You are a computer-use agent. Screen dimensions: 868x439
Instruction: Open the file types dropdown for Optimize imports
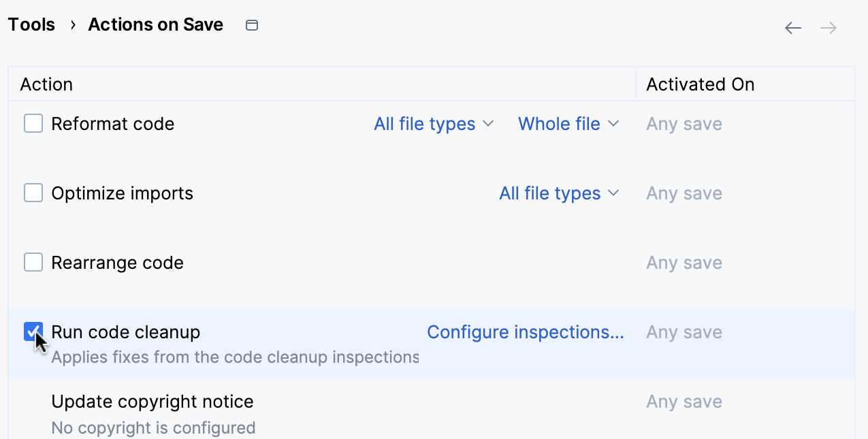[549, 193]
